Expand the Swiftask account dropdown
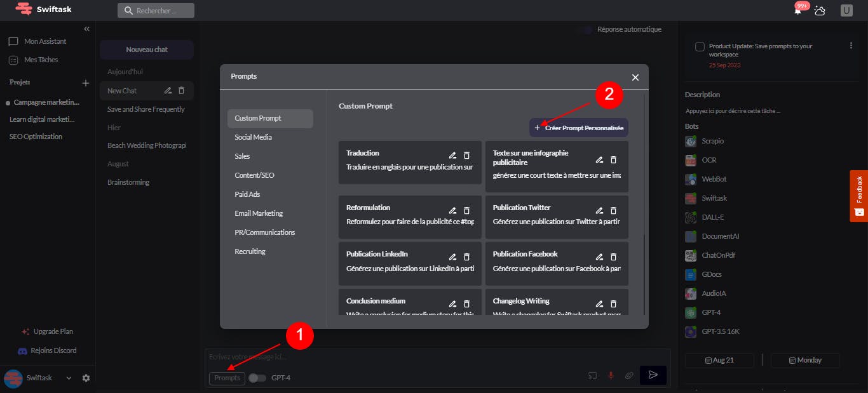Viewport: 868px width, 393px height. [x=69, y=378]
